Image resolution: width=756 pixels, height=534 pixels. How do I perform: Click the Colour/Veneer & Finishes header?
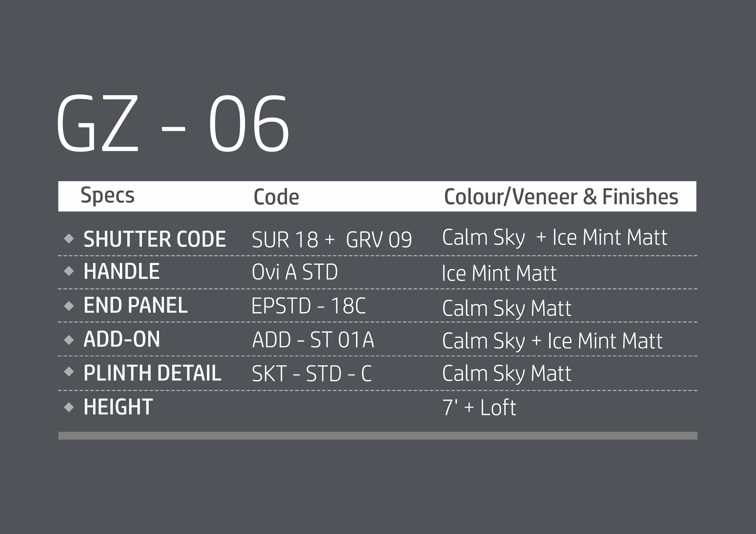pyautogui.click(x=561, y=197)
